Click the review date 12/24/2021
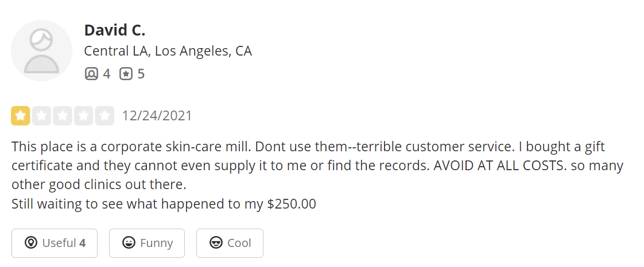Viewport: 644px width, 267px height. click(157, 116)
